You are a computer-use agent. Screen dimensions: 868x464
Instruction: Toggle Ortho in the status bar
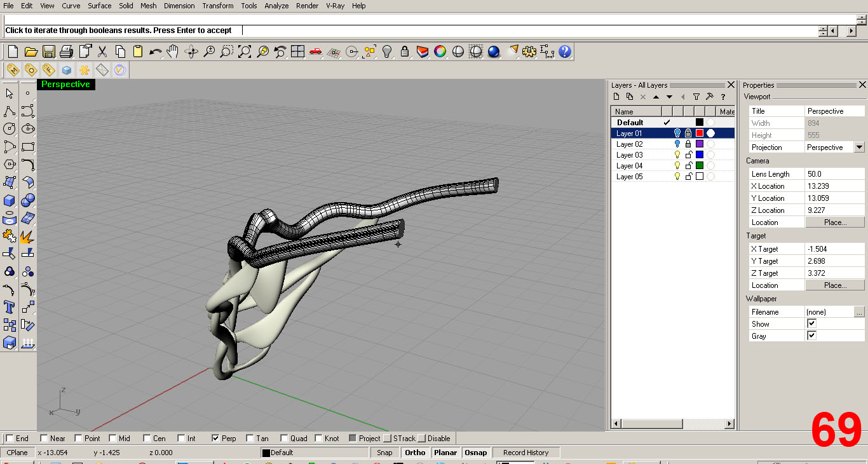tap(415, 453)
